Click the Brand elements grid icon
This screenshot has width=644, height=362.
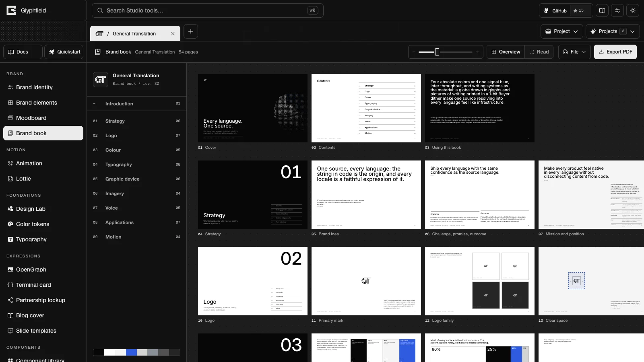click(10, 103)
